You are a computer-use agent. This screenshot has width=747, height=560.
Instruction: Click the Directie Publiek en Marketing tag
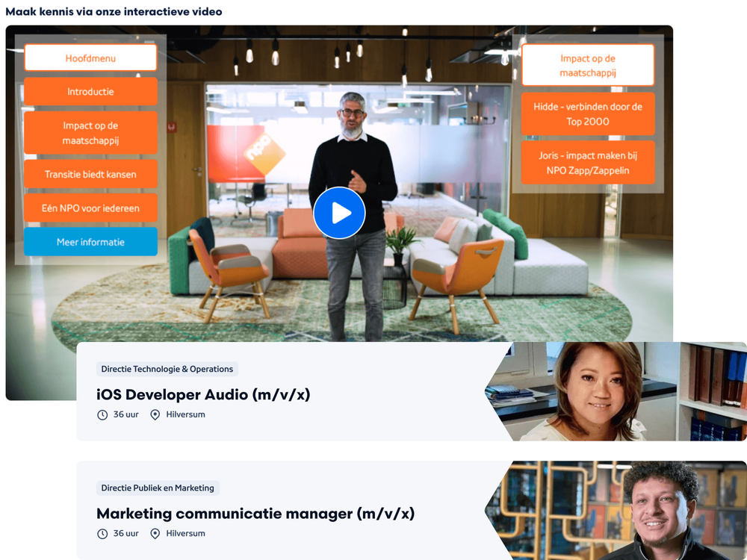point(158,488)
